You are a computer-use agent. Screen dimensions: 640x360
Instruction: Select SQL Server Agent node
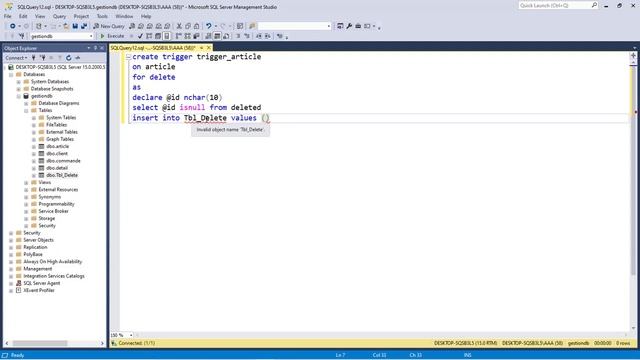(x=42, y=283)
